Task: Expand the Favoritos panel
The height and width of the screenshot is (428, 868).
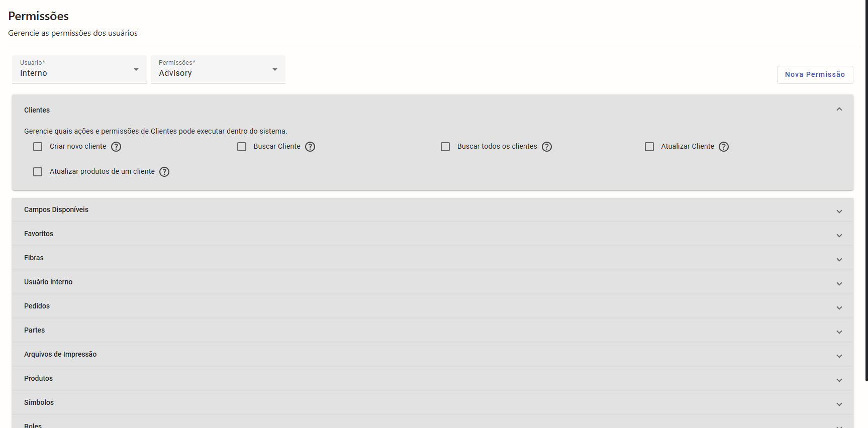Action: coord(432,234)
